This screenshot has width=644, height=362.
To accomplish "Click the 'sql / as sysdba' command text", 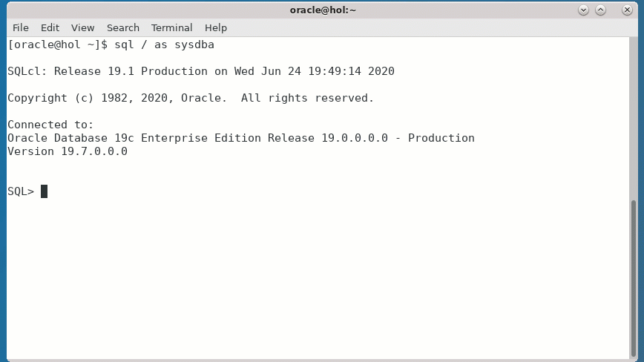I will [x=164, y=45].
